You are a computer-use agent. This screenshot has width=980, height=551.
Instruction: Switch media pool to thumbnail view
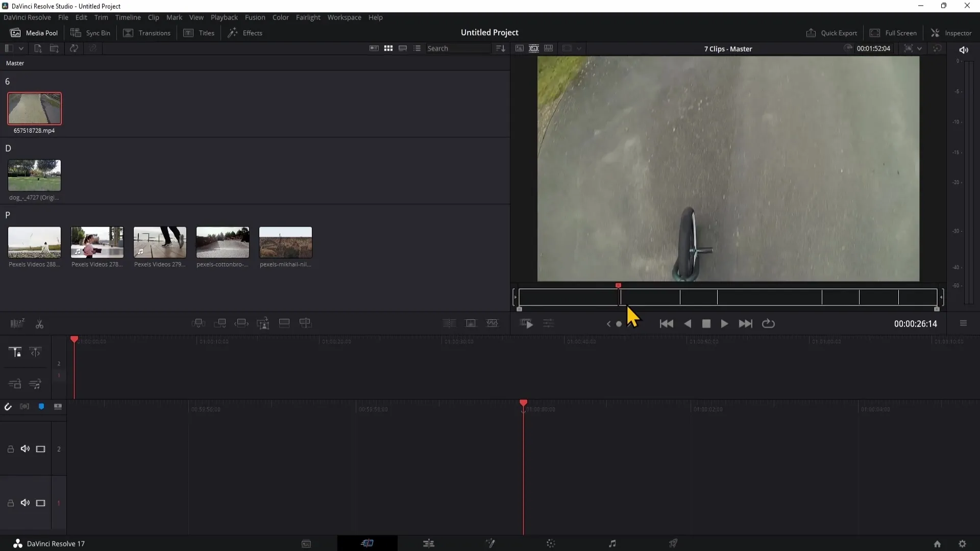click(x=388, y=48)
